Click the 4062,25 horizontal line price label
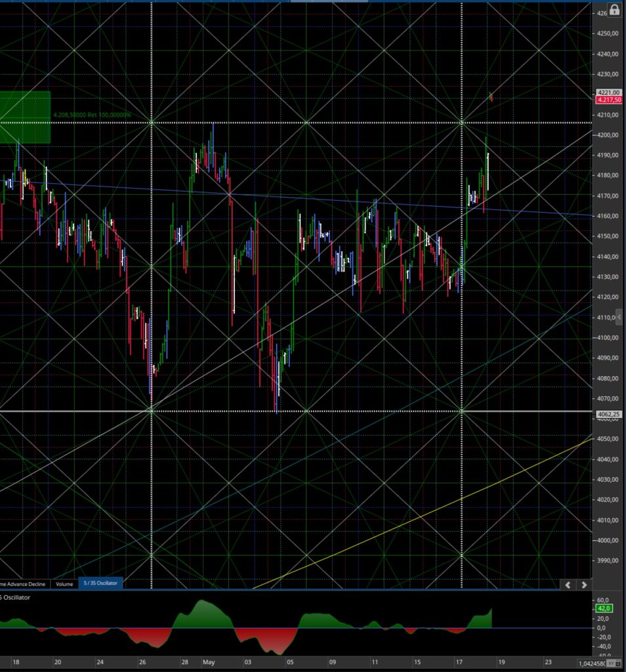 pos(609,415)
